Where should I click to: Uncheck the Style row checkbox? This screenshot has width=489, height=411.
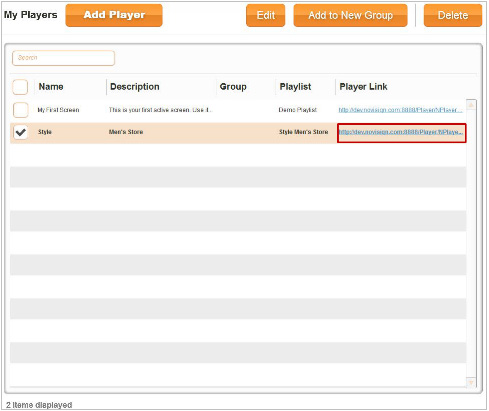(x=21, y=132)
